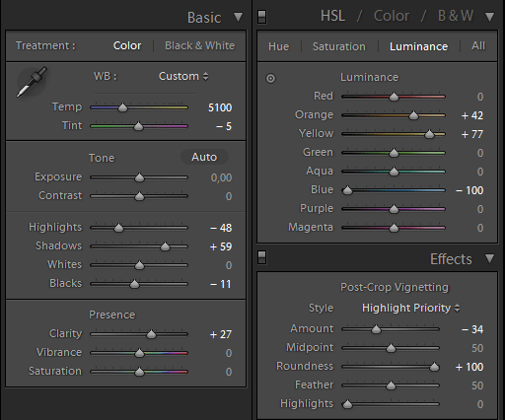This screenshot has width=505, height=420.
Task: Click the Blue luminance value – 100
Action: [469, 190]
